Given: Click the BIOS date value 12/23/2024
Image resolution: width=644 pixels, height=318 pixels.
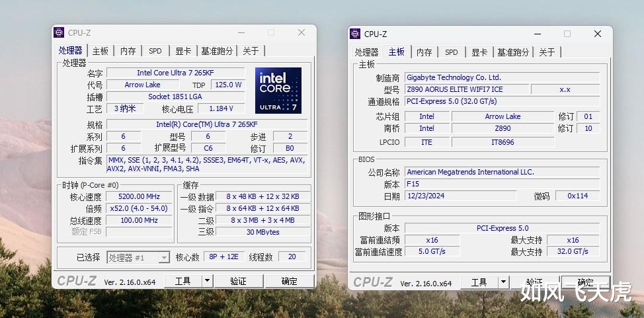Looking at the screenshot, I should click(460, 196).
